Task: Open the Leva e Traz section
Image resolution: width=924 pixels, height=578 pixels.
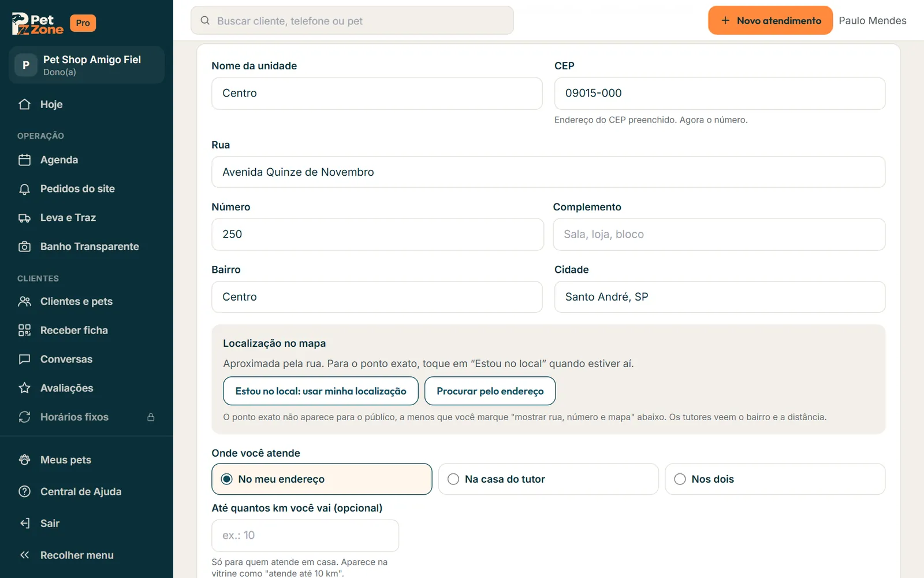Action: (87, 218)
